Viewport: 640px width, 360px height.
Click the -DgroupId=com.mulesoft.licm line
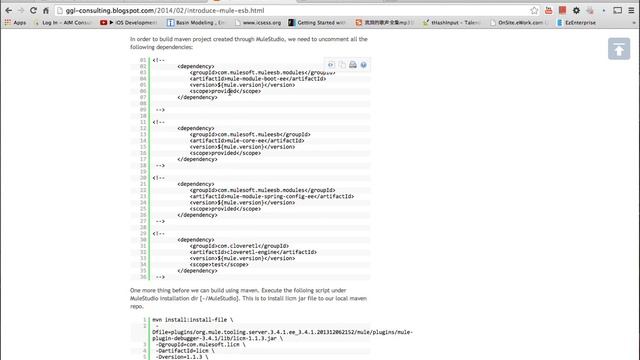click(x=200, y=344)
